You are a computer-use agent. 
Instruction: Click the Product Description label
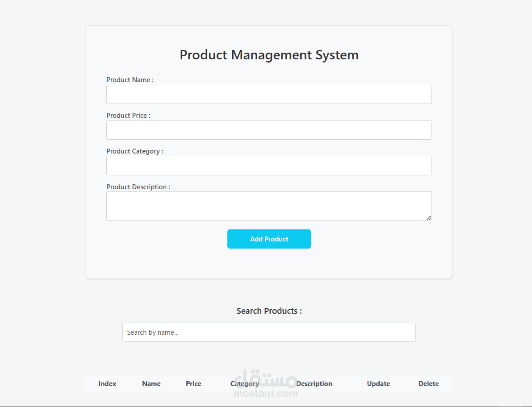coord(138,187)
